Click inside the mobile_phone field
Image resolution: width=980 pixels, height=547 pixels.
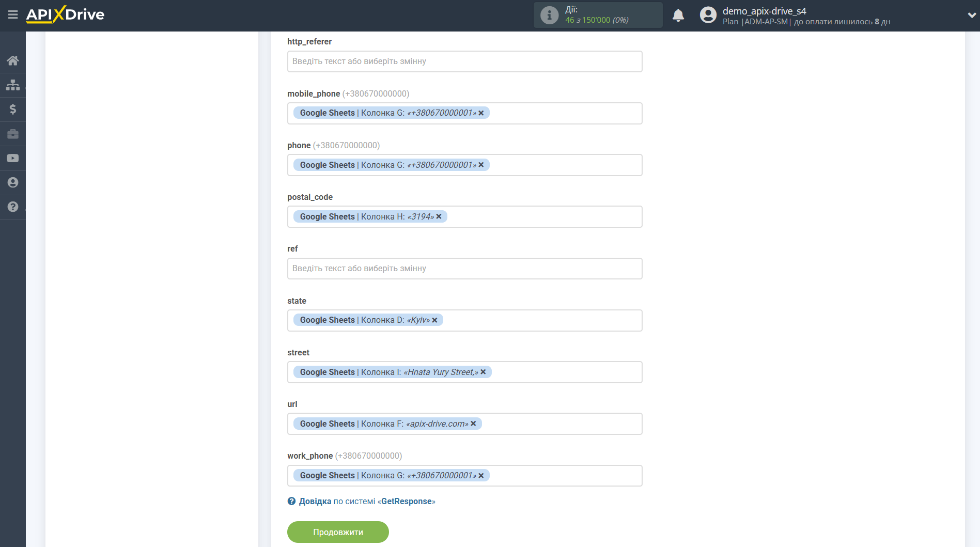coord(464,113)
